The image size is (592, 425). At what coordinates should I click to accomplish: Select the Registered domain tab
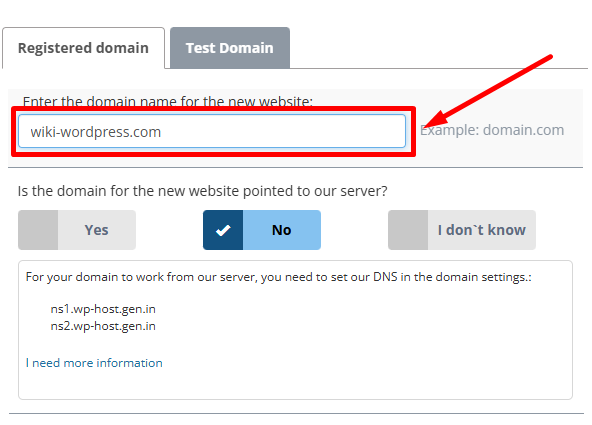[x=83, y=48]
